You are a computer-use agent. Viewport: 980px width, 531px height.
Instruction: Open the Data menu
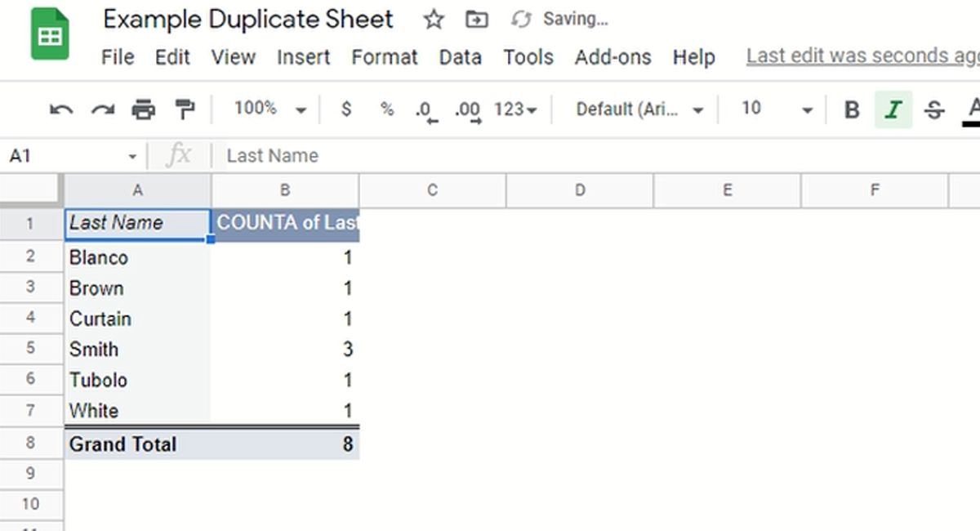point(460,57)
